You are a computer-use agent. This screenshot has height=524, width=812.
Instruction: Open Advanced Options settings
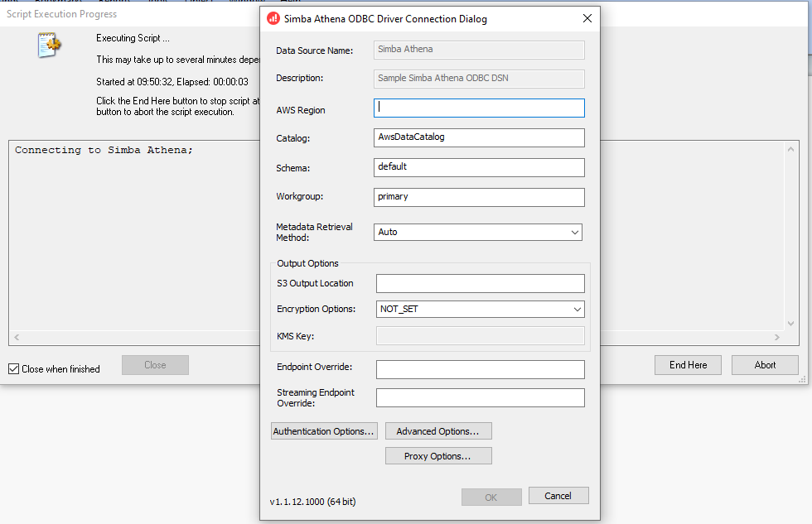point(437,431)
